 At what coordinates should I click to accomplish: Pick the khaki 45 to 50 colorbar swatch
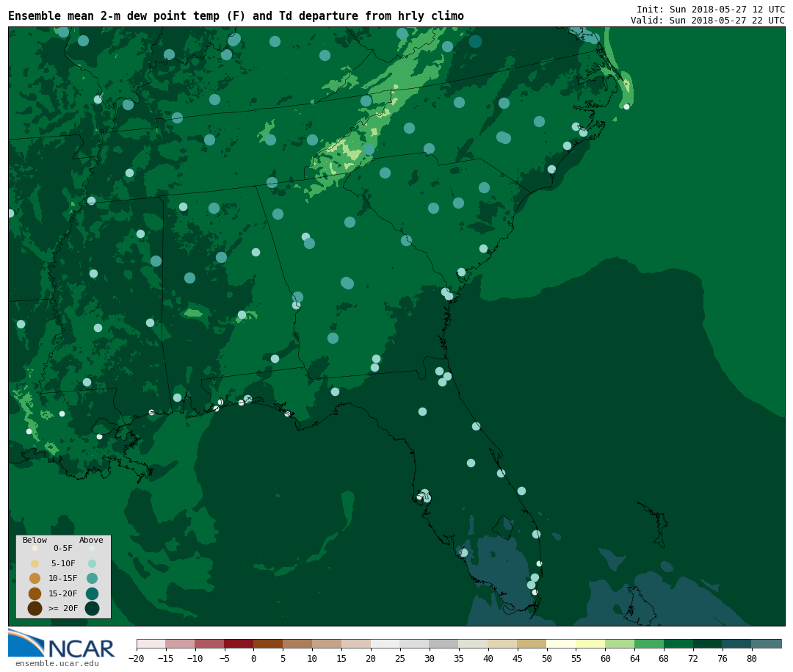click(x=532, y=643)
